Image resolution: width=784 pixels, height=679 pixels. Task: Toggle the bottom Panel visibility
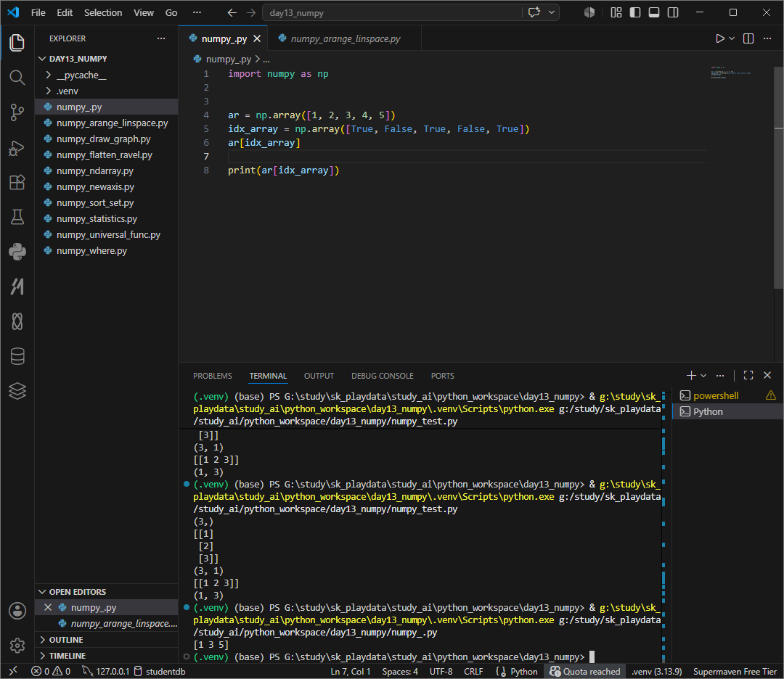(653, 12)
